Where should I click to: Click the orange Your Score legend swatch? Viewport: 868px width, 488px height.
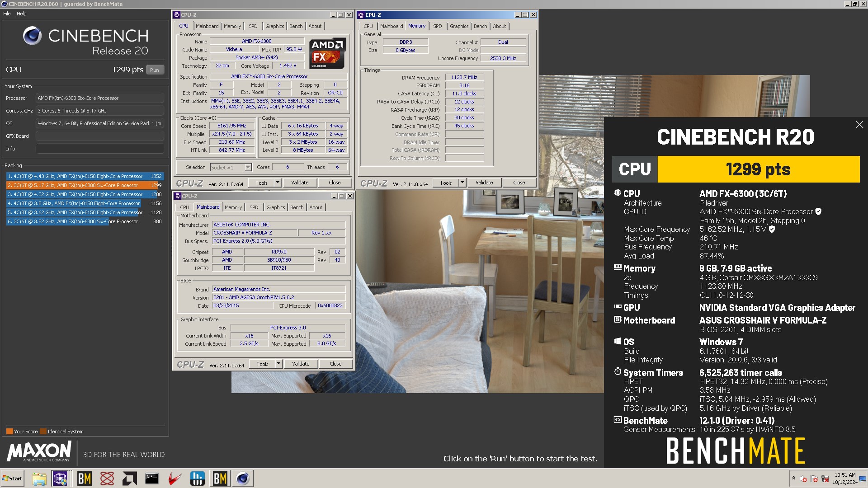point(9,431)
